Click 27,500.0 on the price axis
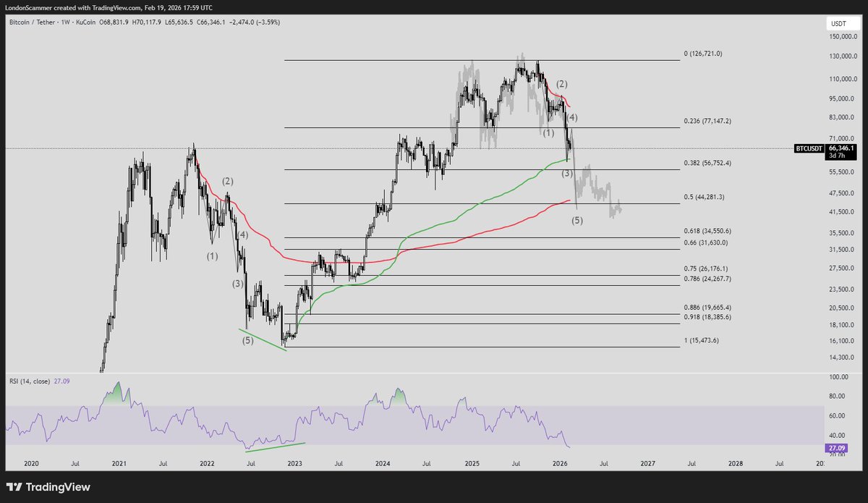 [843, 268]
